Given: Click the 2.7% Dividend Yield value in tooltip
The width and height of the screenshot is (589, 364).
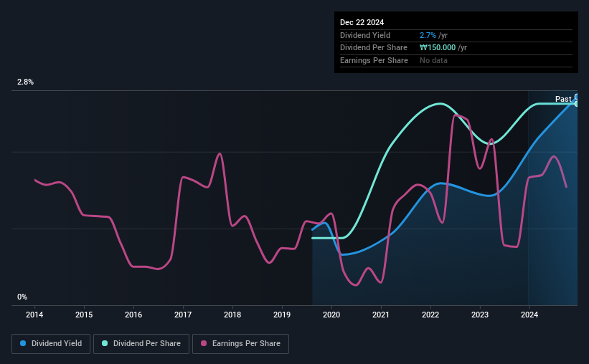Looking at the screenshot, I should [x=428, y=35].
